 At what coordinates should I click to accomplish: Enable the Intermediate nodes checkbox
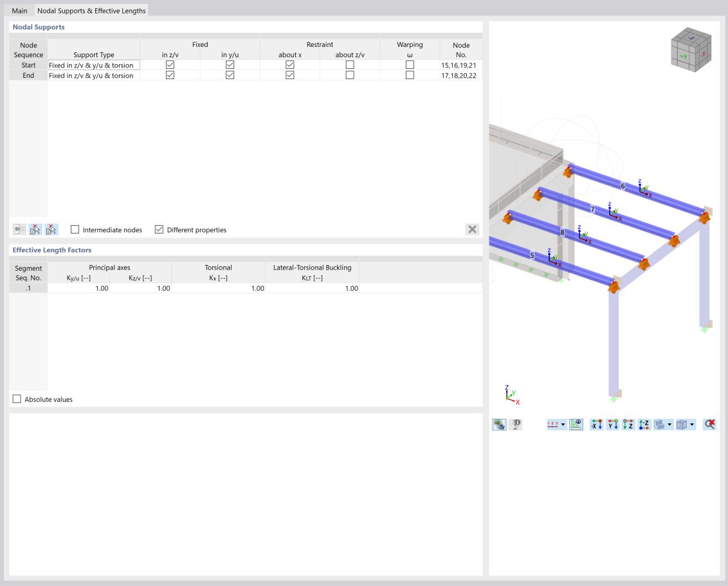75,229
